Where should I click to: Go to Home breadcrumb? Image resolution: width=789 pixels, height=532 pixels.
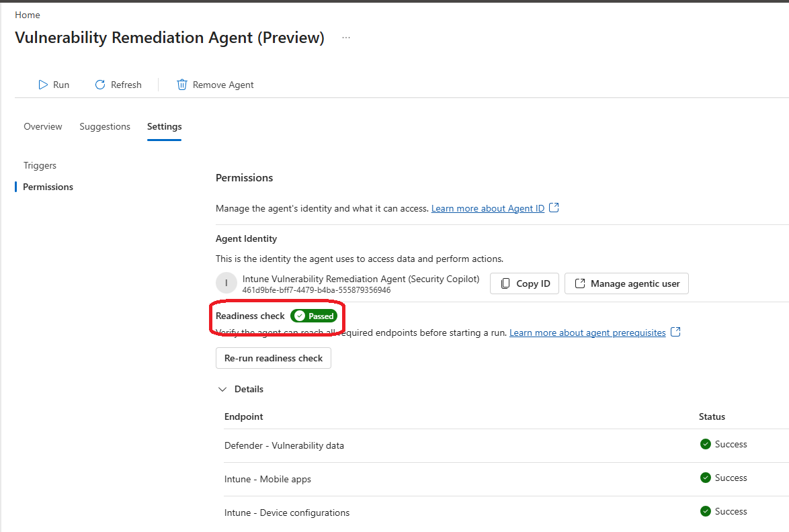[x=27, y=15]
